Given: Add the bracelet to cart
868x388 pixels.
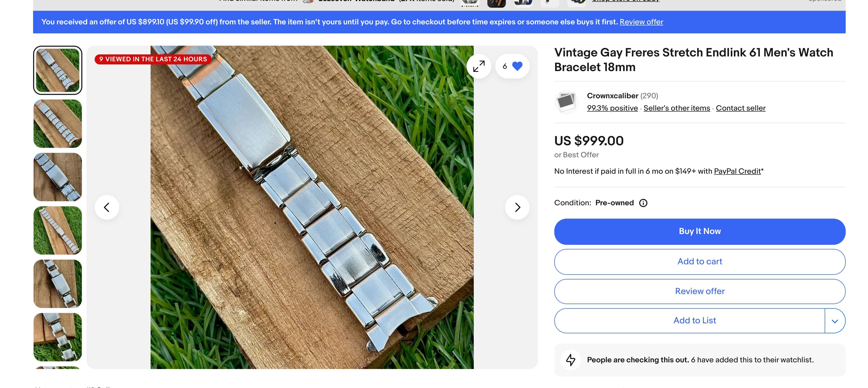Looking at the screenshot, I should tap(699, 261).
